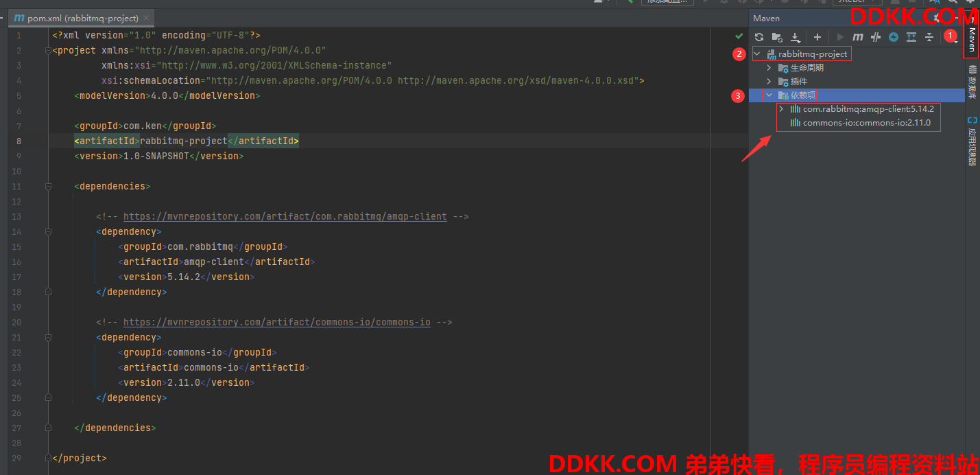Screen dimensions: 980x475
Task: Expand com.rabbitmq:amqp-client dependency chevron
Action: click(x=782, y=109)
